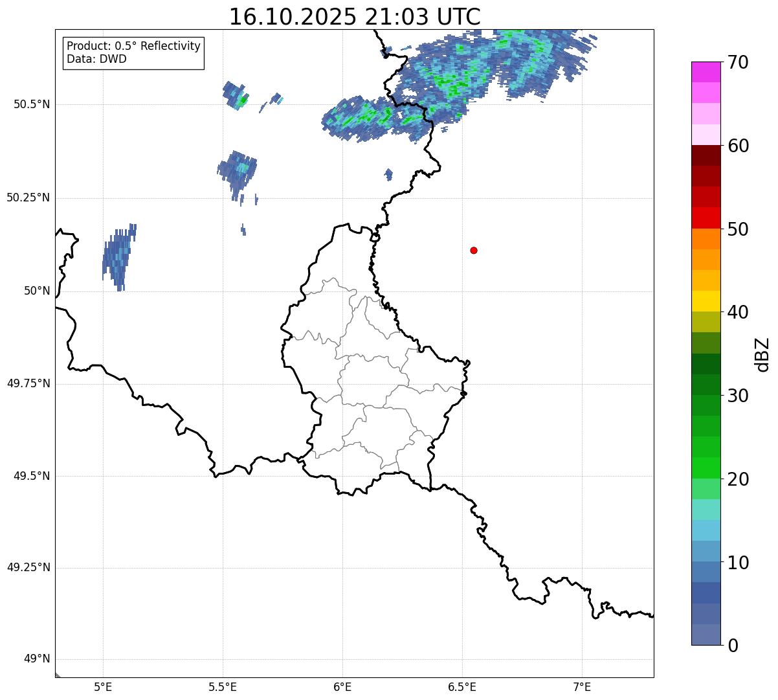Click the green-core echo cell north of 50.5°N near 5.5°E

[237, 96]
